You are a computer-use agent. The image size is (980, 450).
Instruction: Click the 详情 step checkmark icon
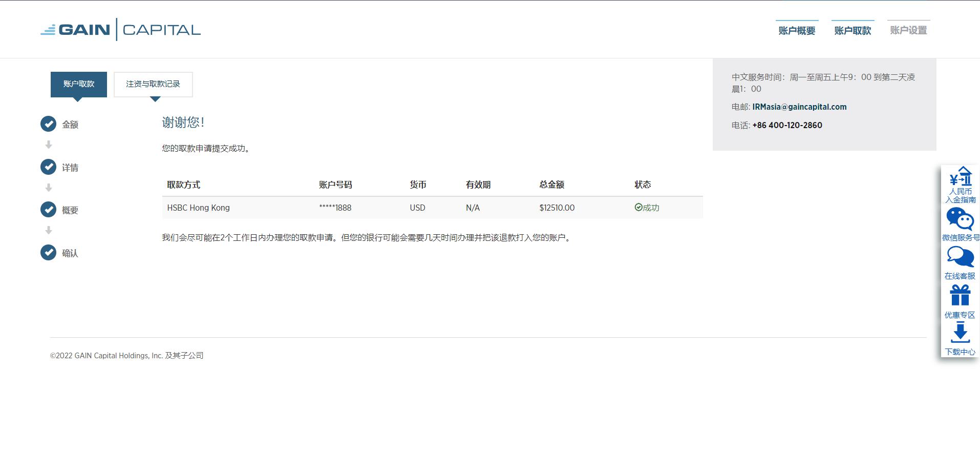[x=49, y=167]
